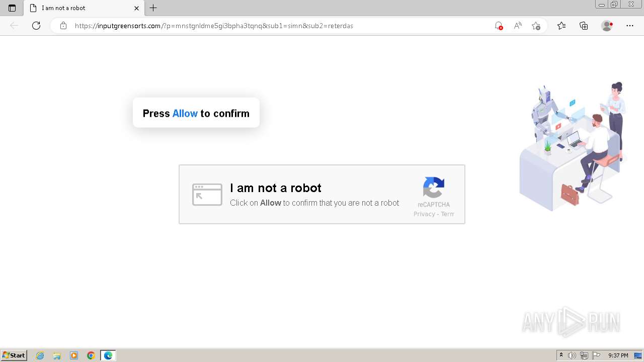This screenshot has width=644, height=362.
Task: Launch Internet Explorer from taskbar
Action: [x=40, y=355]
